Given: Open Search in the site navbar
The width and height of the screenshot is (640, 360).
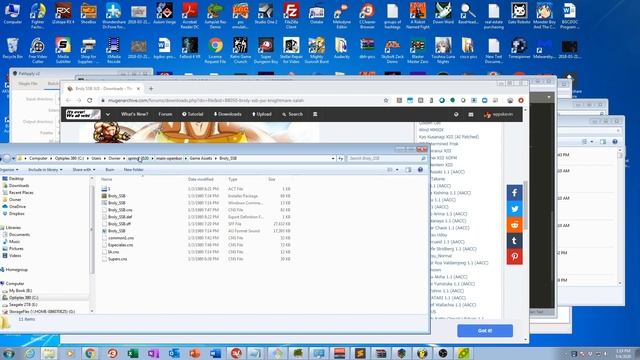Looking at the screenshot, I should (292, 114).
